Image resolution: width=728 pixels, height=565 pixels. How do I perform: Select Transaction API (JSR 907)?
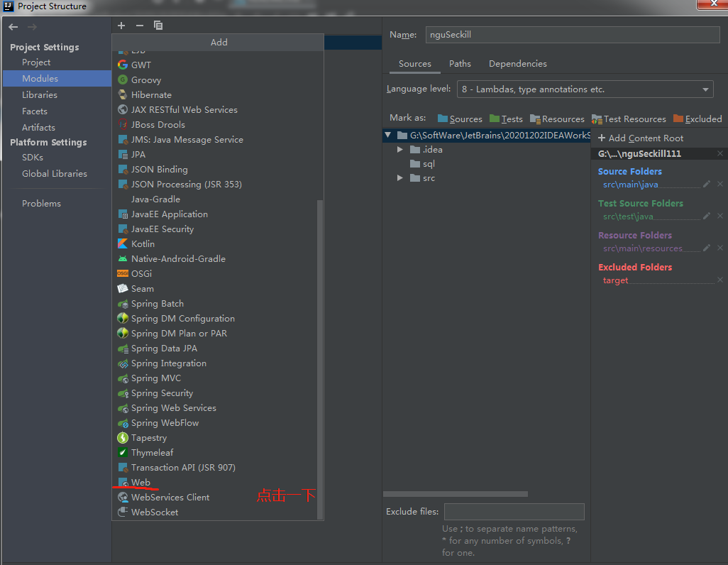point(218,468)
